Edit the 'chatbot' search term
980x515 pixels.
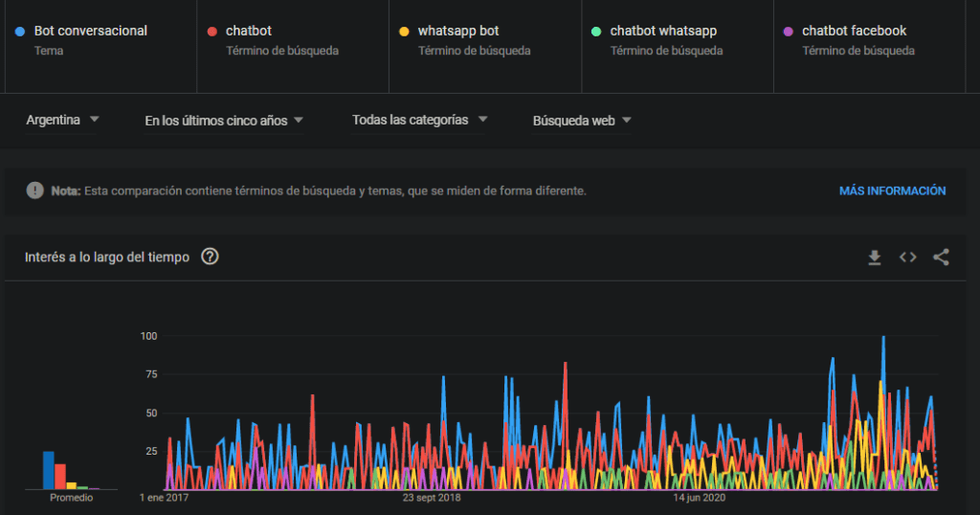click(248, 31)
